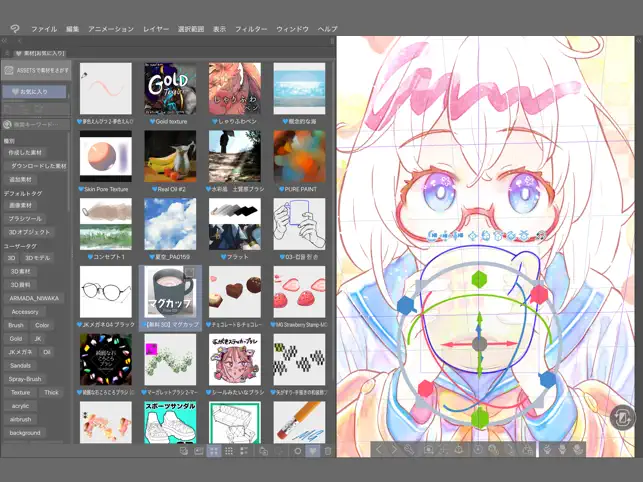Open the ヘルプ menu
643x482 pixels.
click(327, 29)
